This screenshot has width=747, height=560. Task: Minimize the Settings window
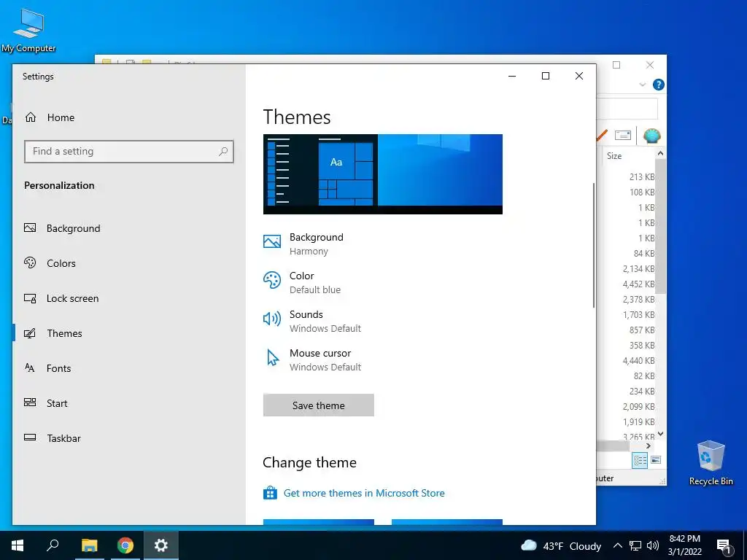[x=512, y=76]
